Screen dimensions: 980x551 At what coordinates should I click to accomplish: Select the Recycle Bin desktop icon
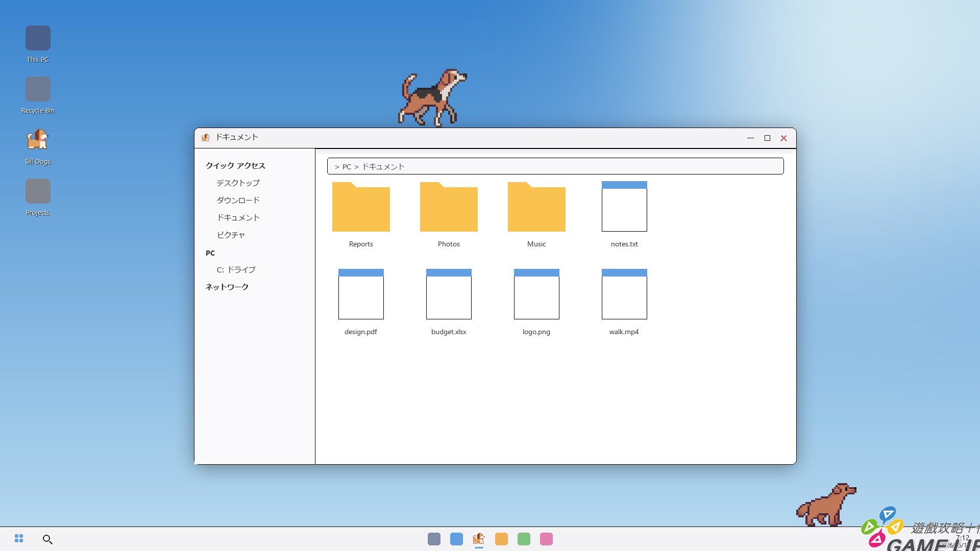point(38,89)
